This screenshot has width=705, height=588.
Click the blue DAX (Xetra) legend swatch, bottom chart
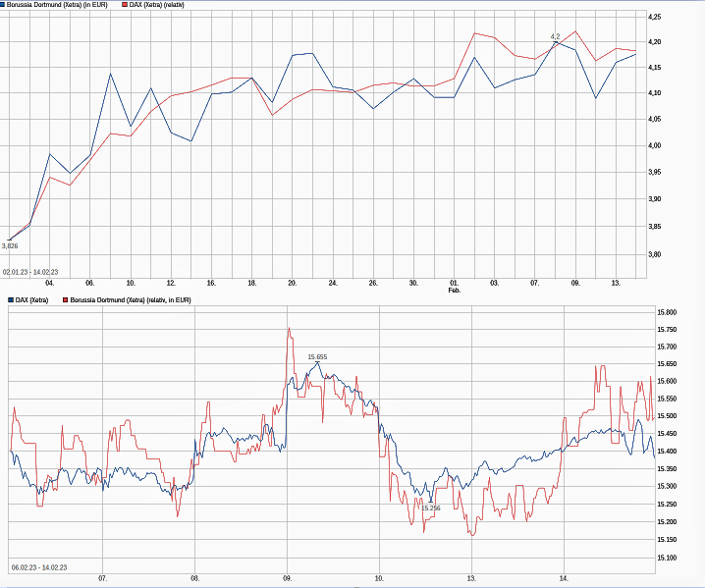(11, 299)
